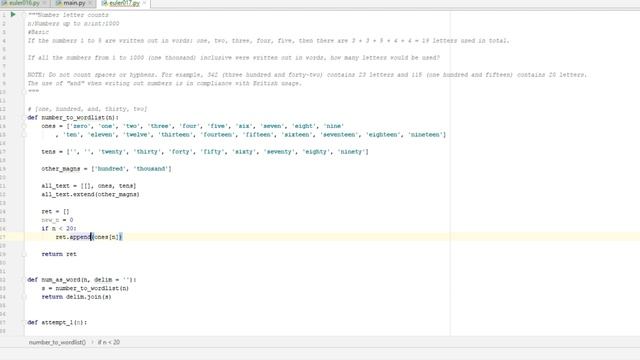This screenshot has width=640, height=360.
Task: Run the script using the green gutter arrow
Action: click(x=13, y=15)
